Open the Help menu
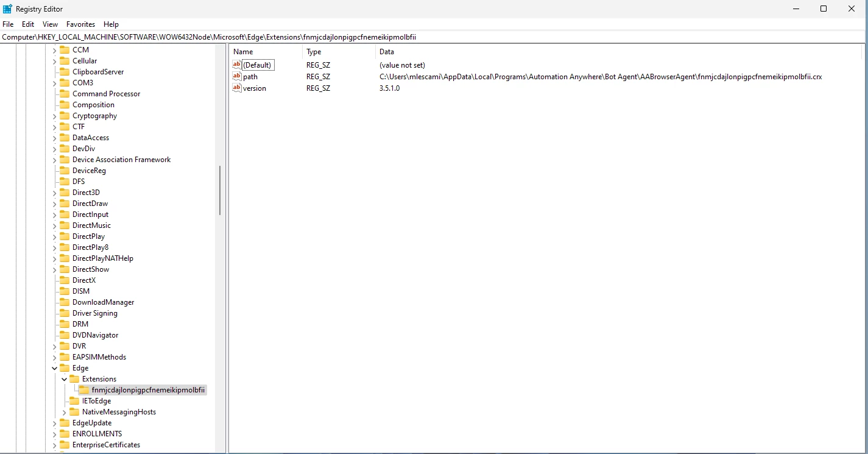Viewport: 868px width, 454px height. pos(111,24)
